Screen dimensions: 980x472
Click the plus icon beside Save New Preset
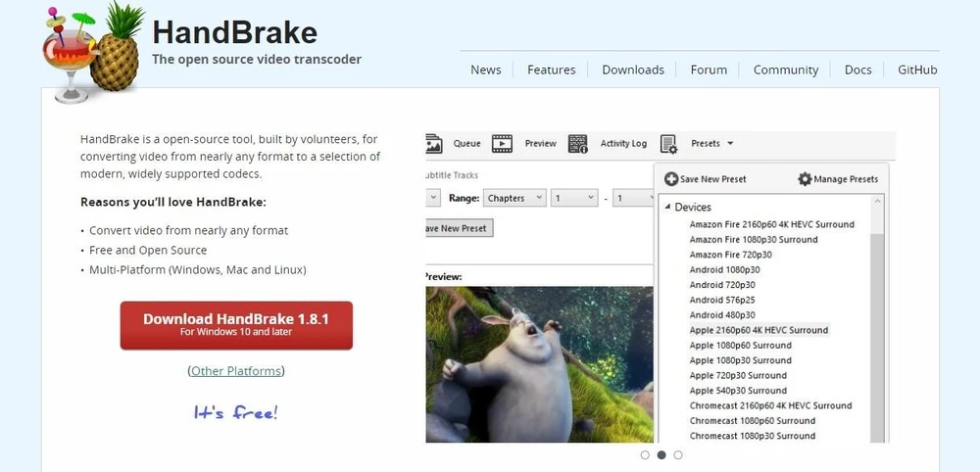coord(671,179)
